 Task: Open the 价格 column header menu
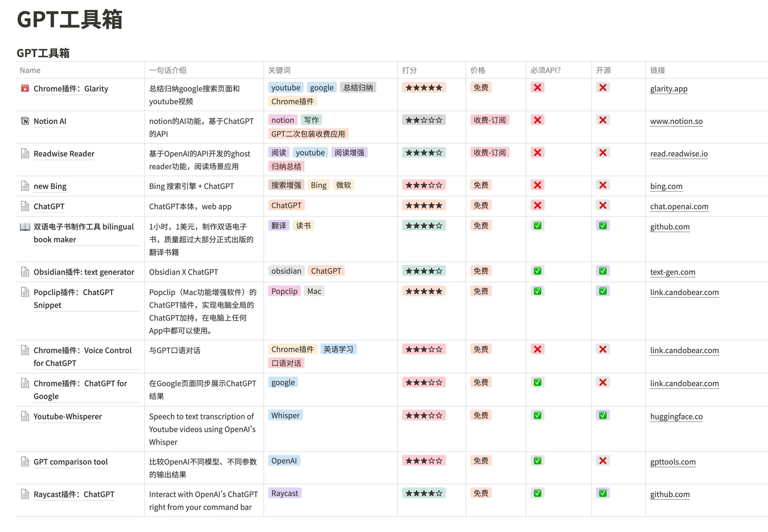click(478, 70)
